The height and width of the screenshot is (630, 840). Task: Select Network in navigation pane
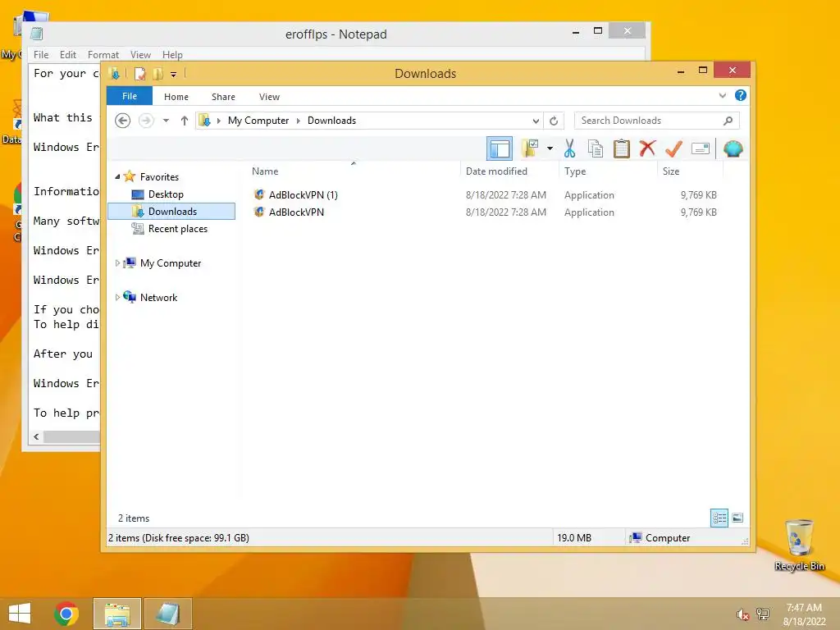tap(158, 297)
